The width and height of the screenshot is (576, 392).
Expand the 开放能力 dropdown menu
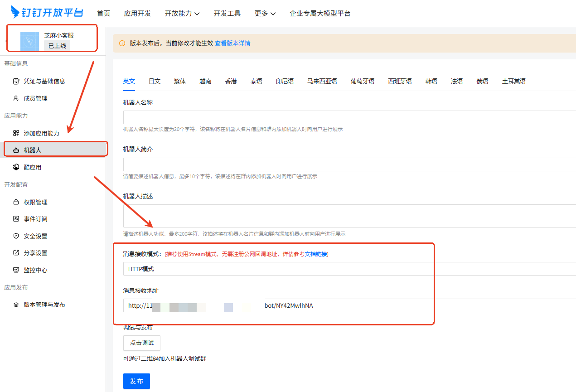pyautogui.click(x=182, y=13)
